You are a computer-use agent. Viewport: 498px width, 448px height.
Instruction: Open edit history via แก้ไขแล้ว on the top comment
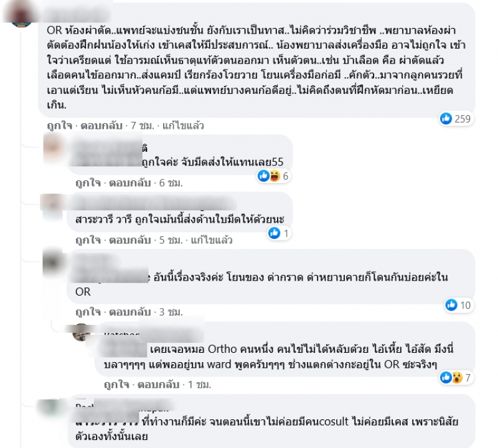pyautogui.click(x=183, y=126)
